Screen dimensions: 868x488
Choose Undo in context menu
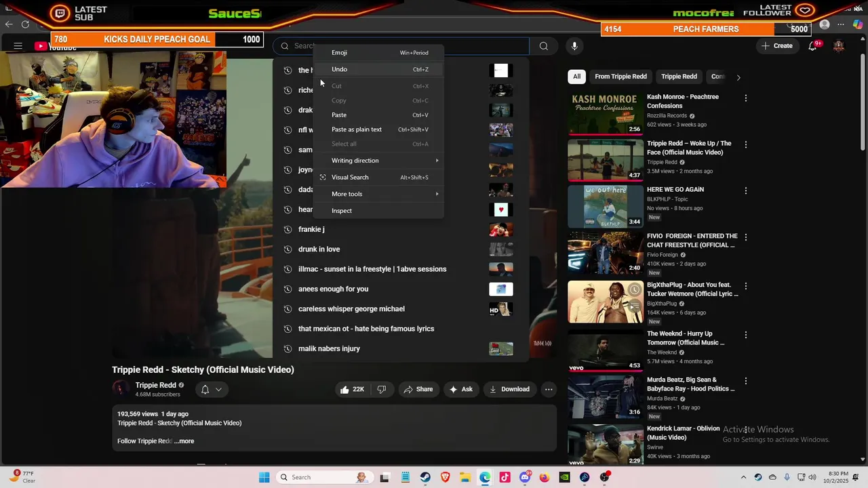379,69
